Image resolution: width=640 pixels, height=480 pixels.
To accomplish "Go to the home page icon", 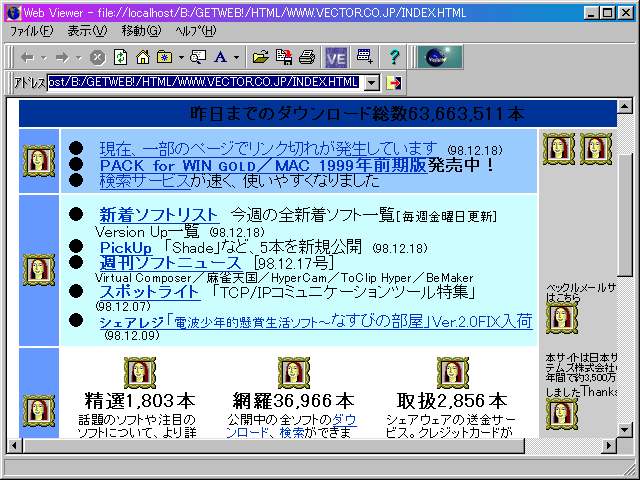I will coord(142,57).
